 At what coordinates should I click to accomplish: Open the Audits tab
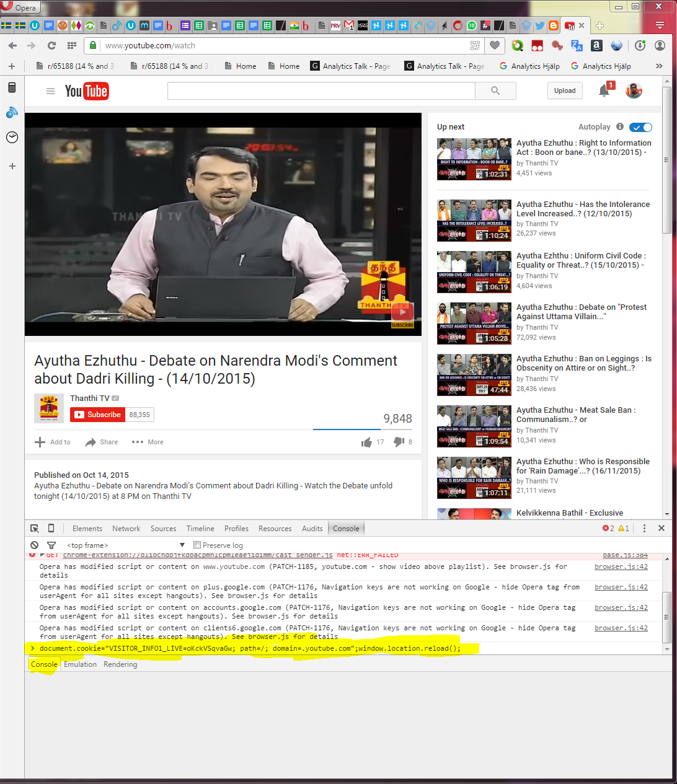[x=312, y=529]
